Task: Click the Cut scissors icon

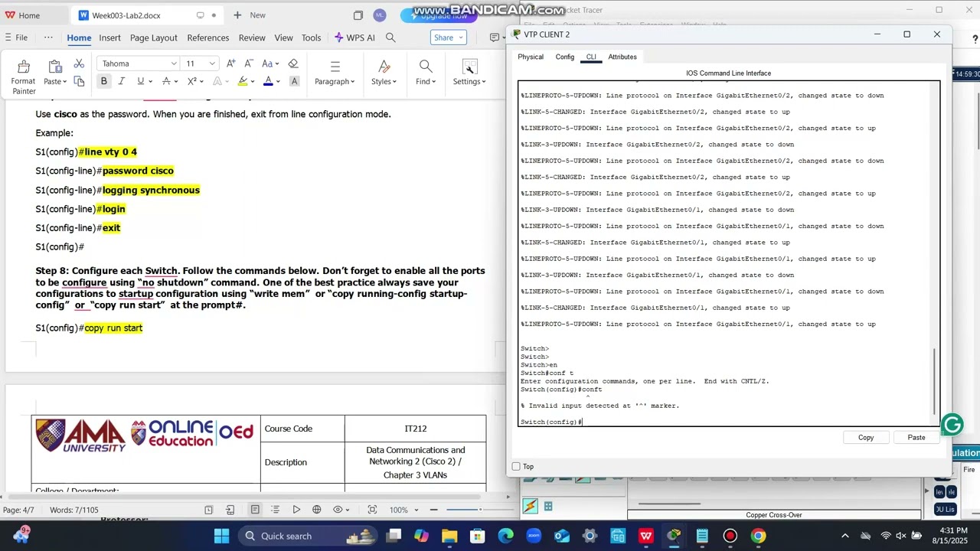Action: tap(79, 64)
